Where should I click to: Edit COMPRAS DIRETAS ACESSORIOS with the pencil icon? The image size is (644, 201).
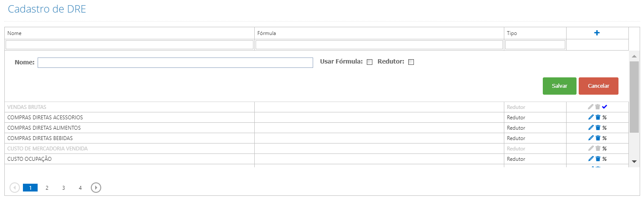pyautogui.click(x=591, y=117)
